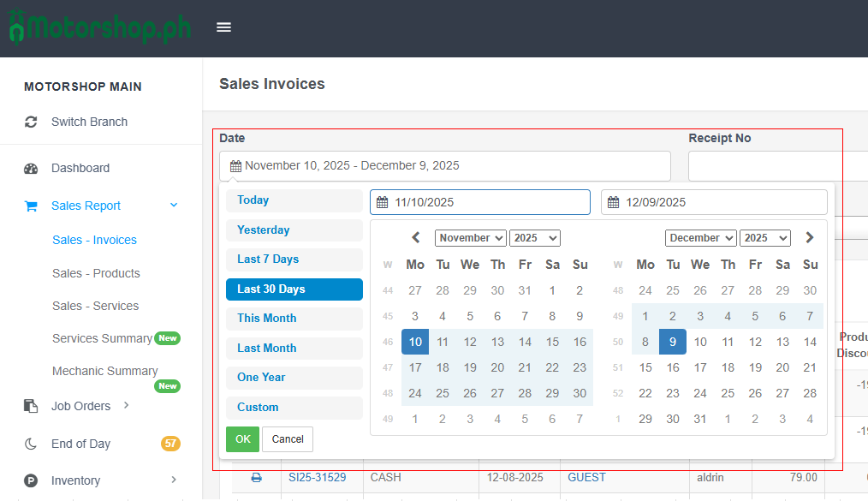The image size is (868, 501).
Task: Cancel the date range picker
Action: click(x=288, y=439)
